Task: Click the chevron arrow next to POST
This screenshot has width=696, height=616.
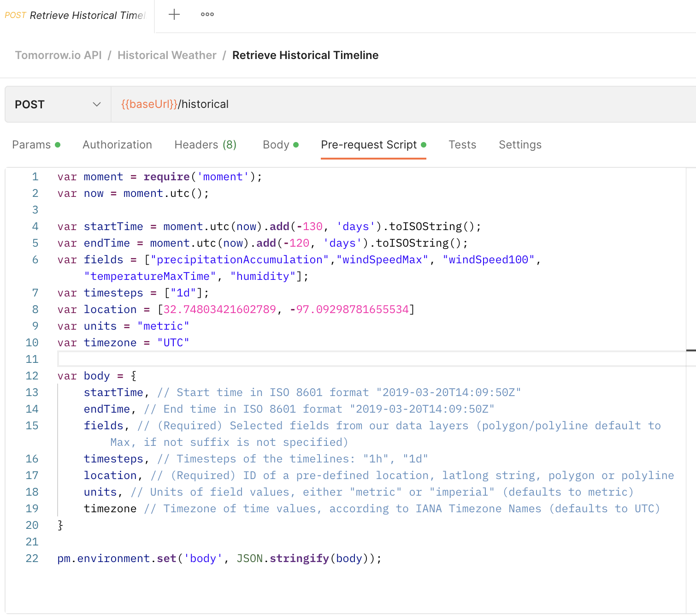Action: [96, 104]
